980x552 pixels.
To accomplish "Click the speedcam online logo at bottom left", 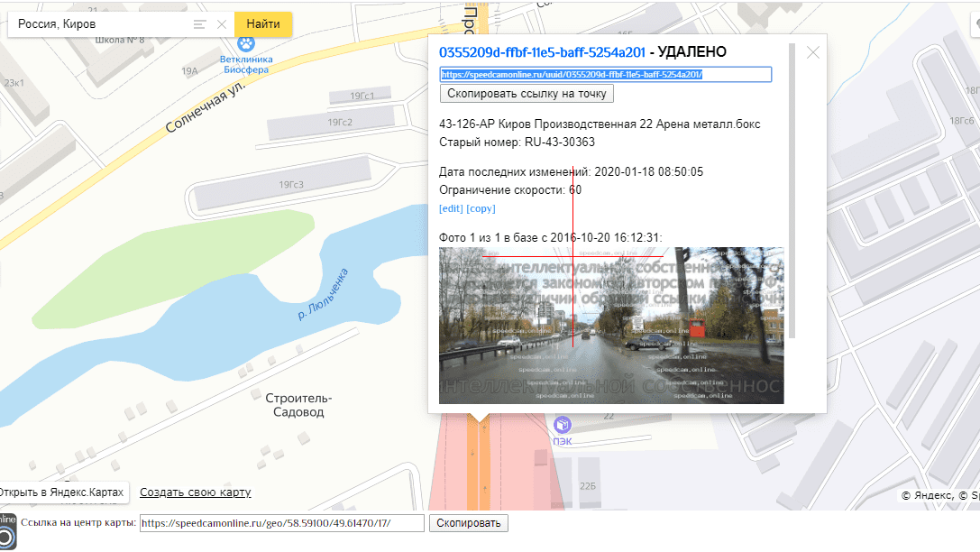I will 7,529.
